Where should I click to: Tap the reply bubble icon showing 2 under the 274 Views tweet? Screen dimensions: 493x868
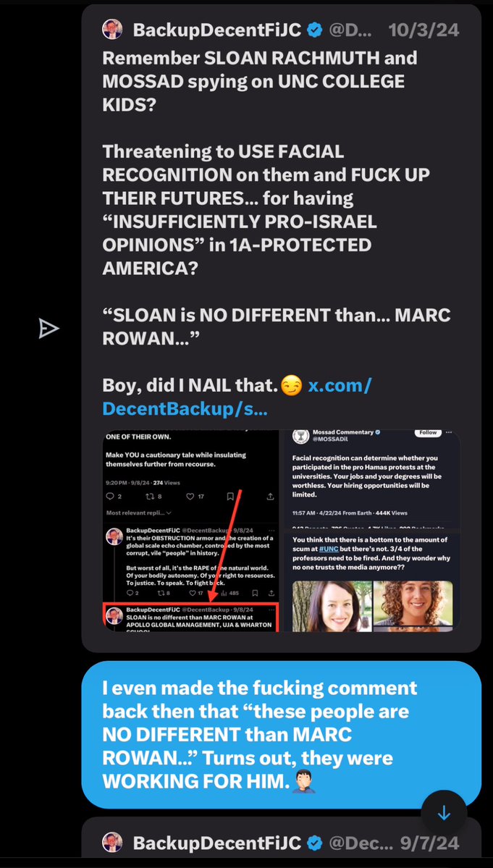click(111, 497)
